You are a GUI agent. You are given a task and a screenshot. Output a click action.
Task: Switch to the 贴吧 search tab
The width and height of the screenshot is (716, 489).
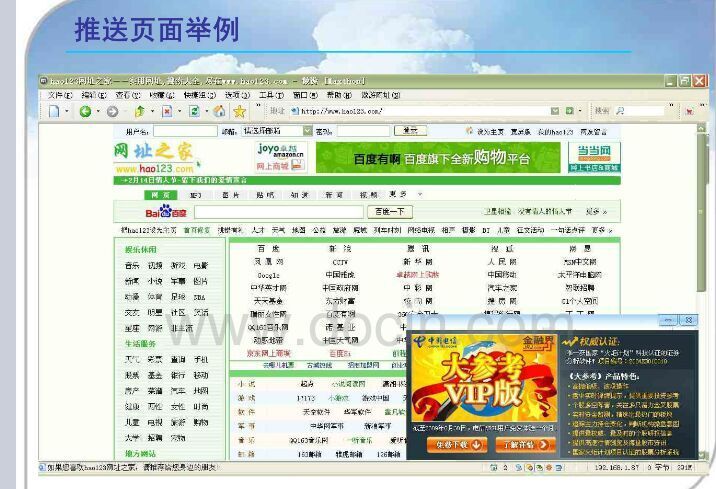coord(265,195)
